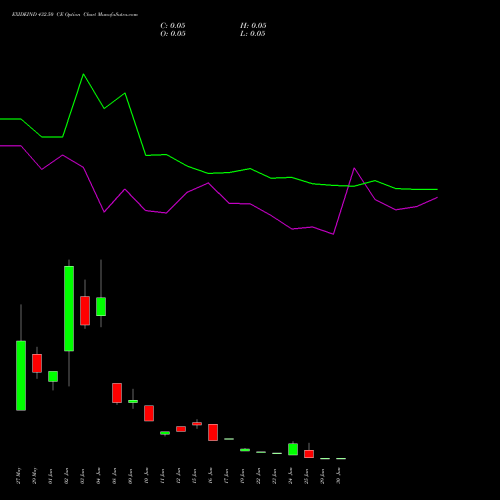Click the close value C: 0.05

(x=173, y=26)
